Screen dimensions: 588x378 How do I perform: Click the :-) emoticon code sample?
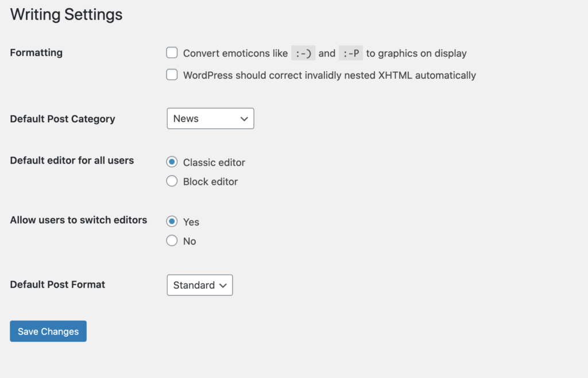(x=303, y=53)
